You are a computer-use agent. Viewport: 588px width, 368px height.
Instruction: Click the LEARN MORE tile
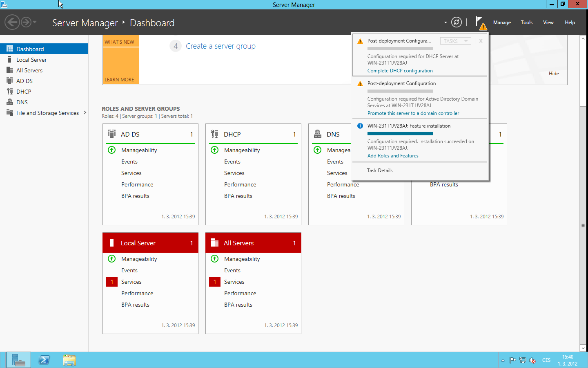120,66
